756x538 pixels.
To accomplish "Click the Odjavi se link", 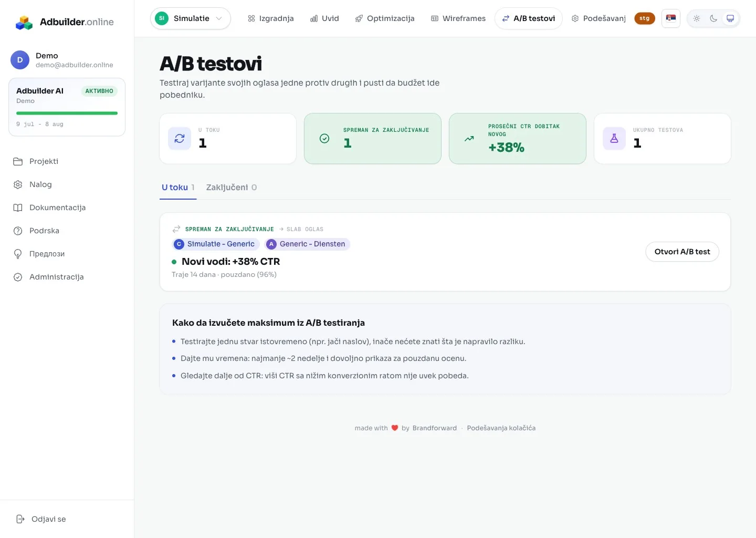I will [x=41, y=519].
